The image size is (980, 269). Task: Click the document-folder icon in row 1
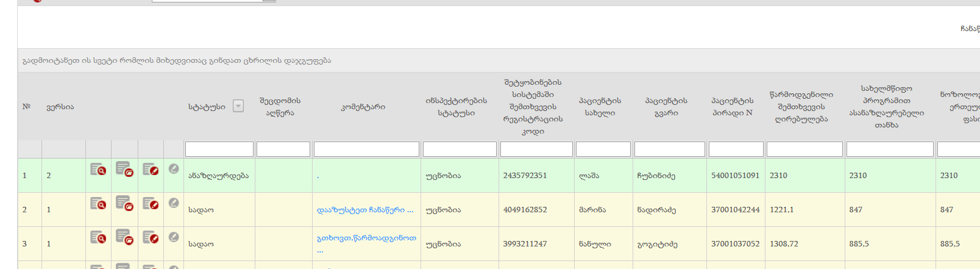point(124,169)
